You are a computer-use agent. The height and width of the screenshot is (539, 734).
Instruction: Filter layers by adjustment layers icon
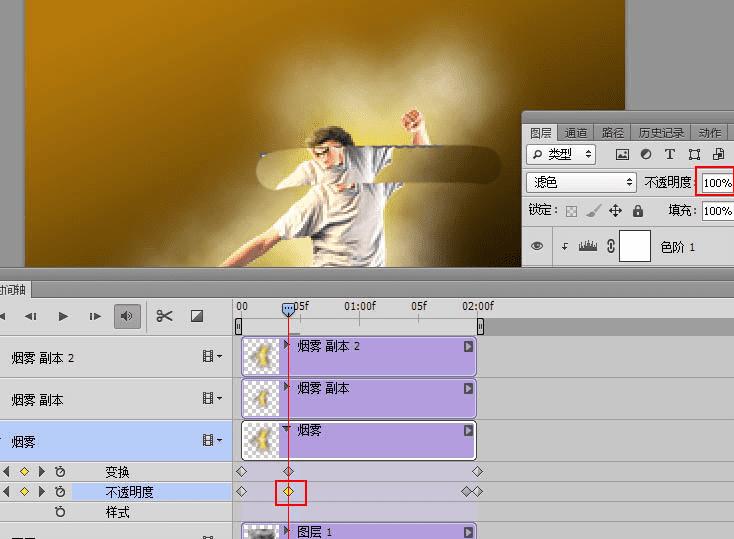(x=646, y=154)
